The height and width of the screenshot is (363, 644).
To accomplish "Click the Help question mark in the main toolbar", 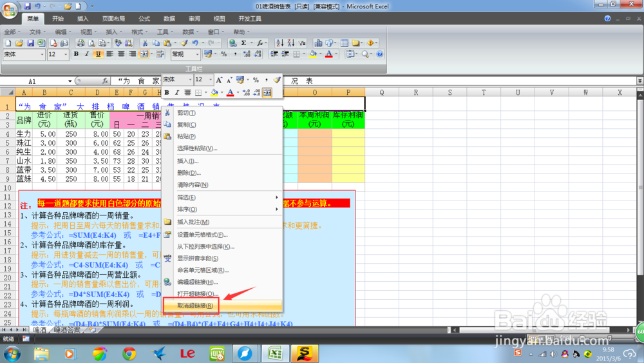I will click(x=380, y=54).
